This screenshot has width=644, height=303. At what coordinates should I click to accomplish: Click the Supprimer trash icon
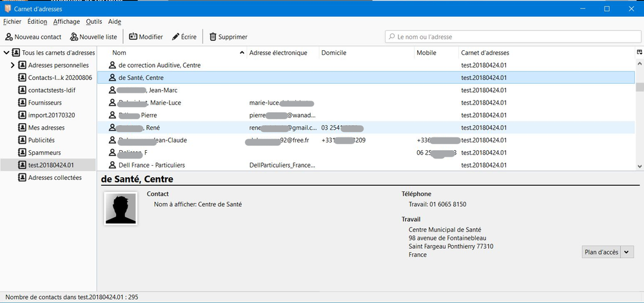coord(213,37)
